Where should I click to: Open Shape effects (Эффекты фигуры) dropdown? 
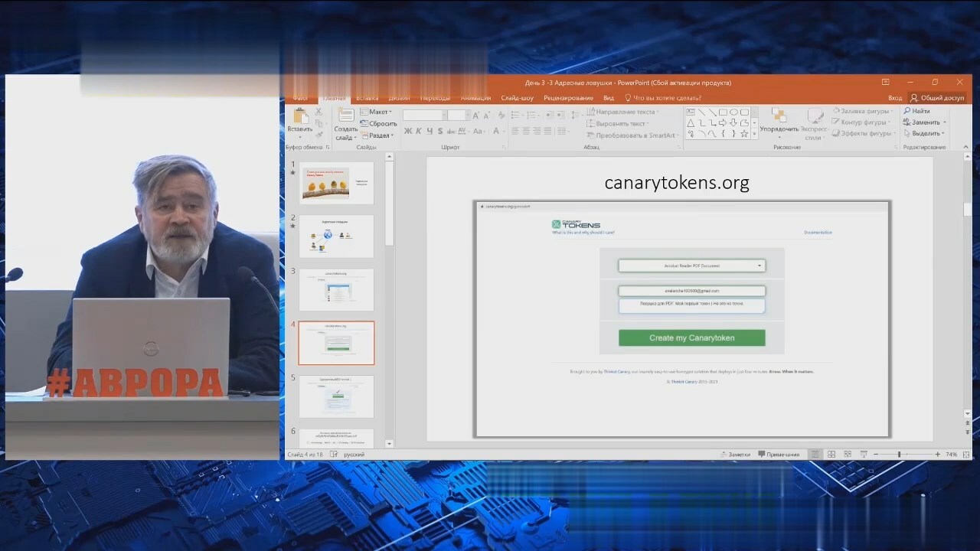coord(864,133)
